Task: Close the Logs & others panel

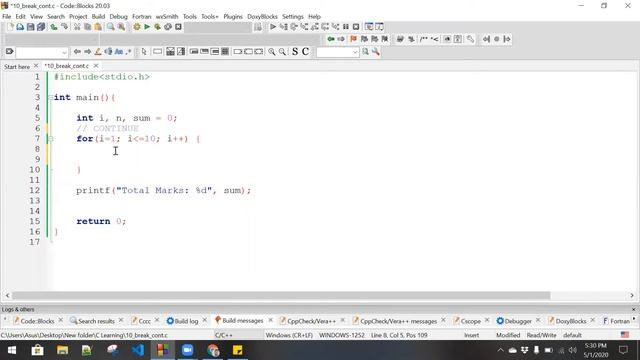Action: [633, 309]
